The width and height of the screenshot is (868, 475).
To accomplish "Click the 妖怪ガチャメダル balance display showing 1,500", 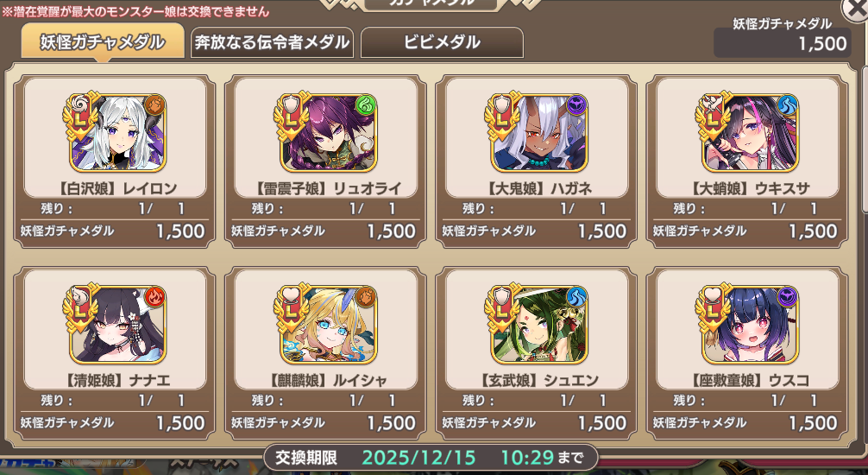I will click(x=783, y=42).
